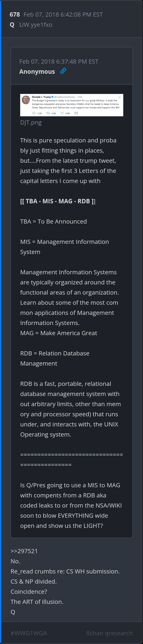Click the @realDonaldTrump handle in the tweet
The height and width of the screenshot is (644, 143).
click(x=65, y=97)
